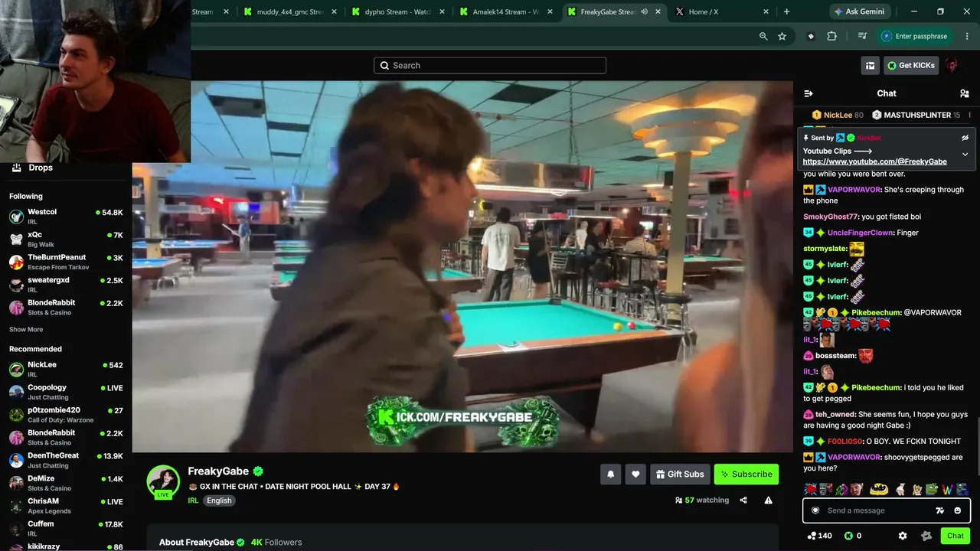Image resolution: width=980 pixels, height=551 pixels.
Task: Report the stream with the warning icon
Action: pos(768,500)
